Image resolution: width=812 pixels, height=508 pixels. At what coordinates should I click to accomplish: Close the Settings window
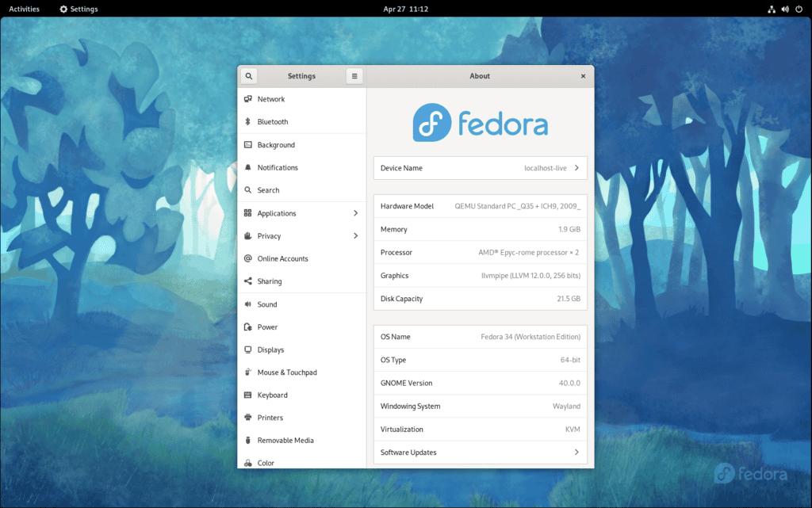[x=583, y=76]
